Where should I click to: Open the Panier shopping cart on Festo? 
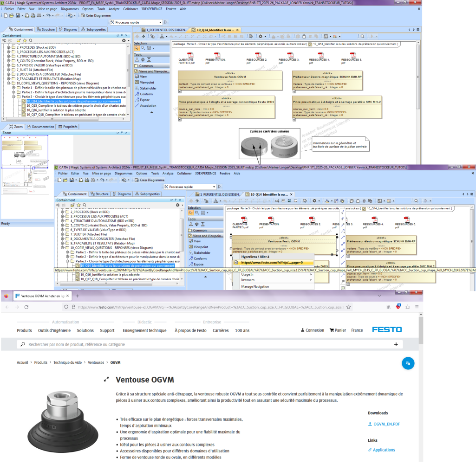coord(338,330)
